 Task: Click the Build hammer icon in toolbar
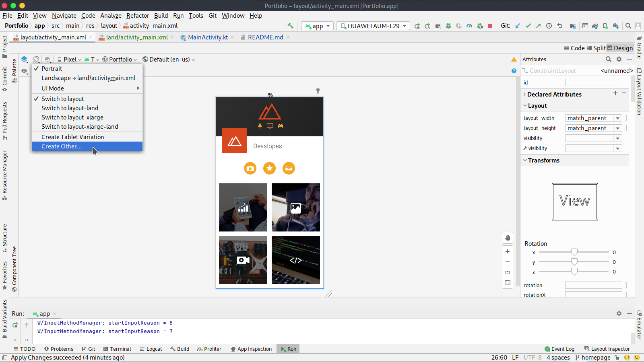tap(290, 26)
